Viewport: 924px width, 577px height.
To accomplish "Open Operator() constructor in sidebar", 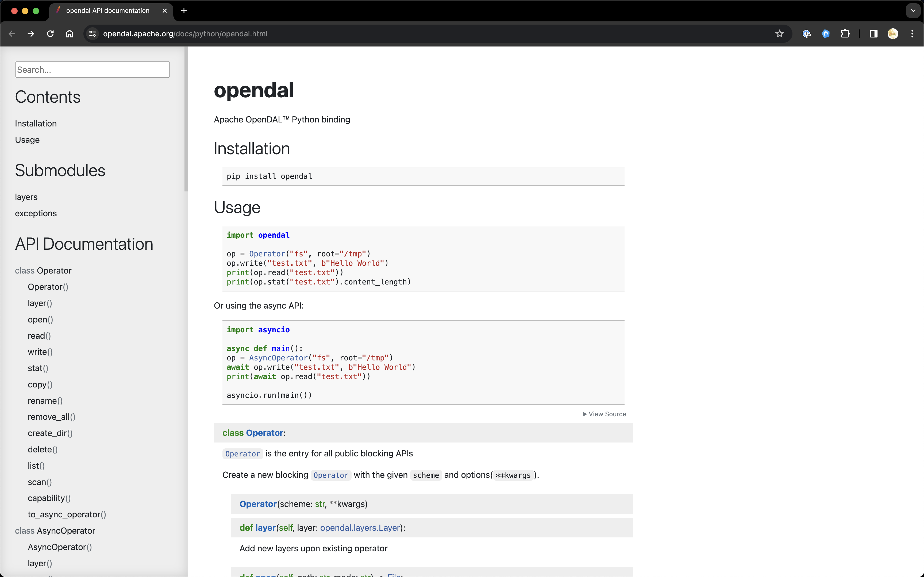I will point(48,287).
